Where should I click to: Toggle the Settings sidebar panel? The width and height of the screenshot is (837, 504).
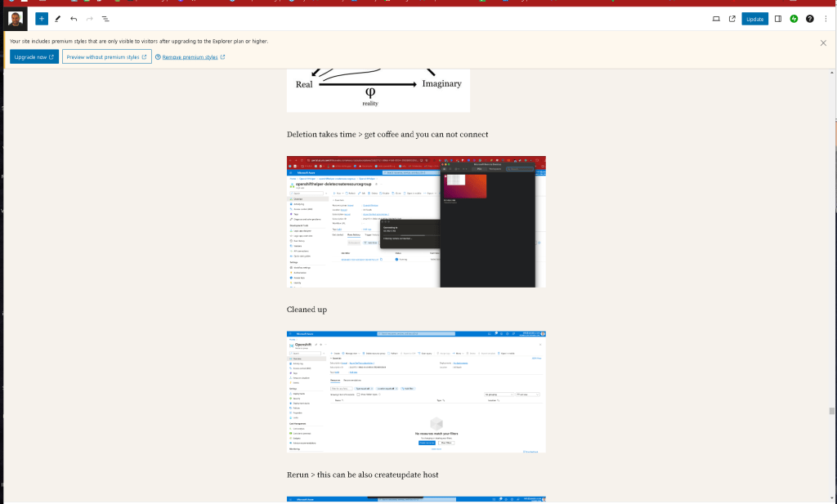pyautogui.click(x=778, y=19)
